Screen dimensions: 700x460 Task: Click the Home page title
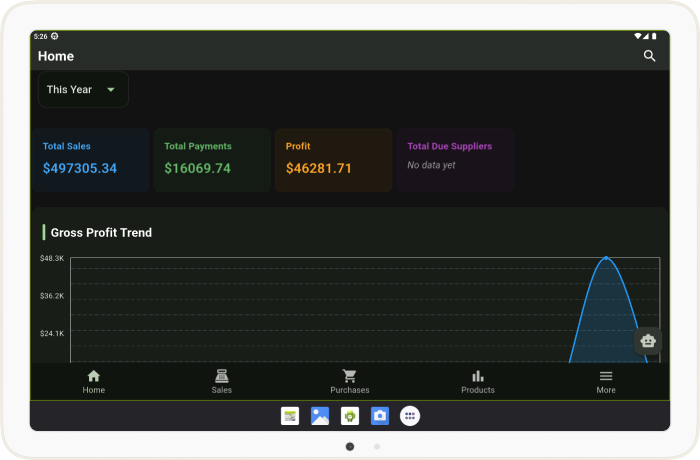[56, 56]
